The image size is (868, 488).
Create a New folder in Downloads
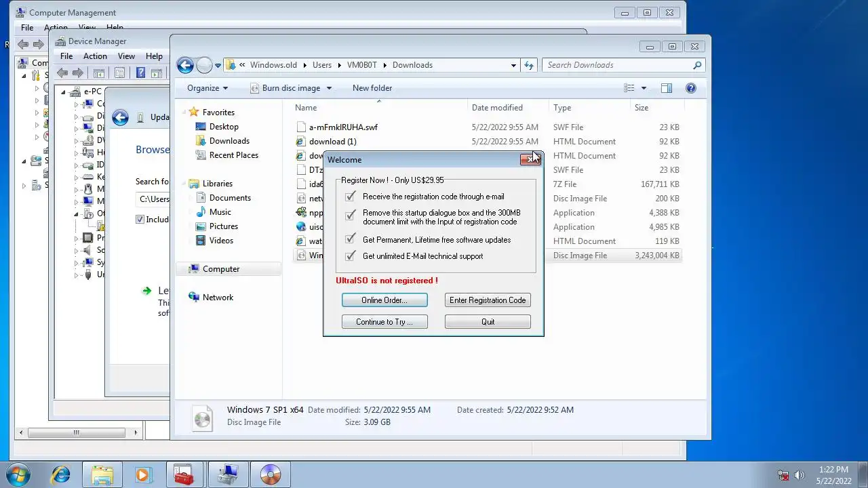point(372,88)
